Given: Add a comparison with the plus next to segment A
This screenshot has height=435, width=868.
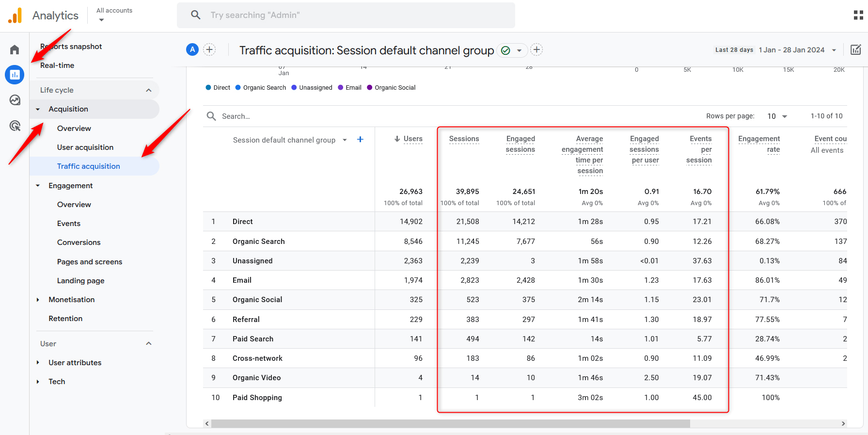Looking at the screenshot, I should 209,49.
